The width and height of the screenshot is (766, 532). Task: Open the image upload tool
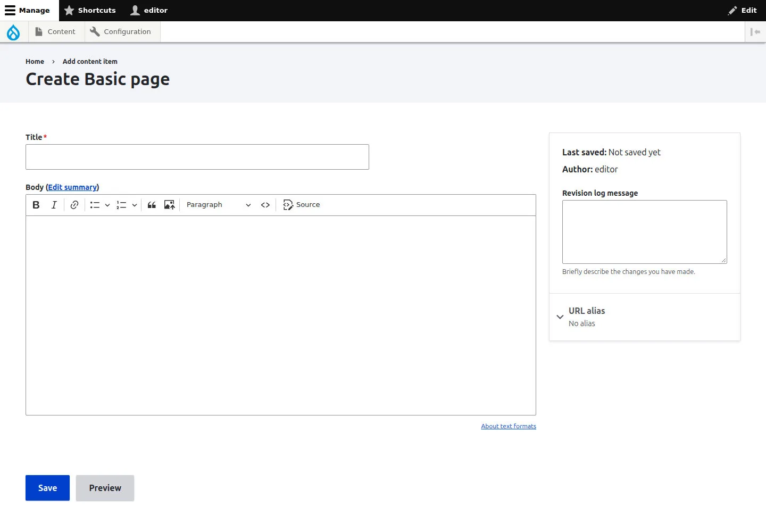tap(169, 205)
